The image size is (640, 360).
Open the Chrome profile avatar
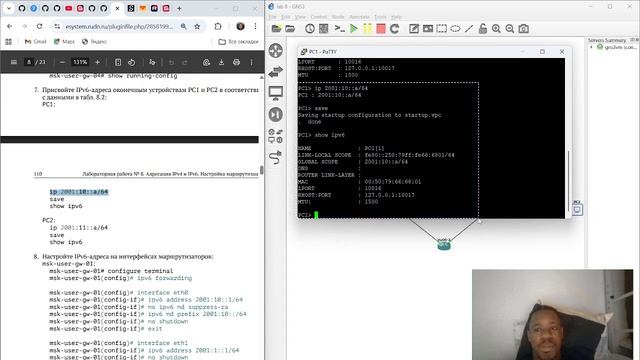pos(240,26)
